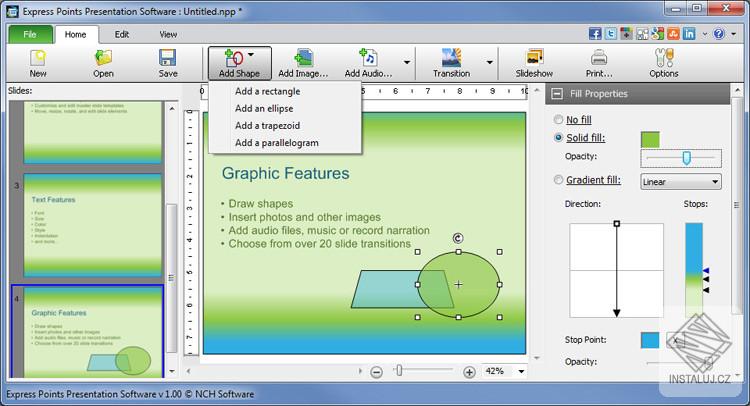Share on Facebook icon
Viewport: 750px width, 406px height.
click(x=595, y=34)
